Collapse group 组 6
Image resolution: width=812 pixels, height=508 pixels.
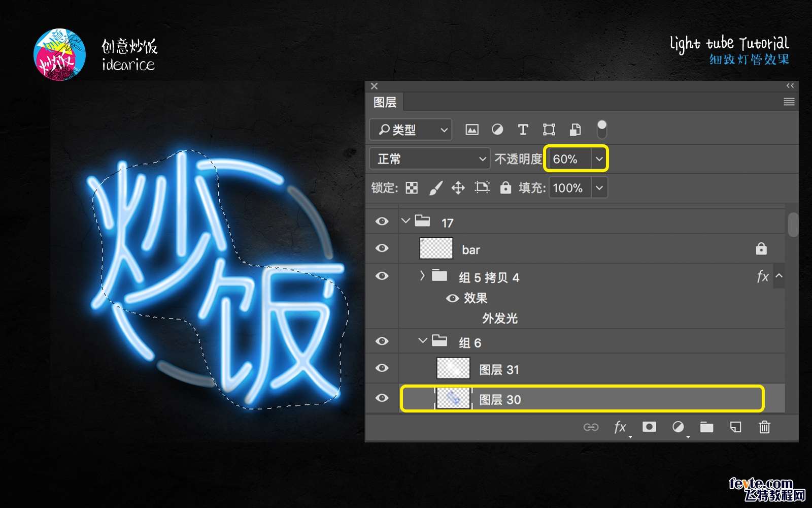tap(423, 340)
